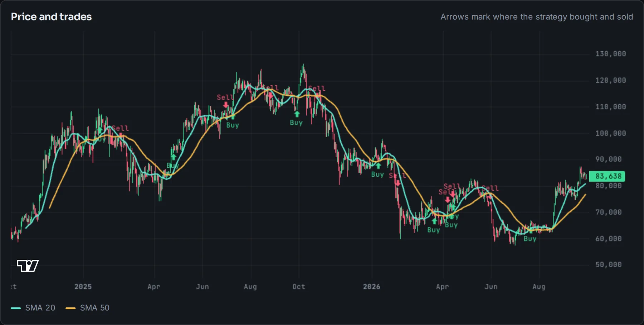Click the 70,000 price axis label
Screen dimensions: 644x325
608,212
